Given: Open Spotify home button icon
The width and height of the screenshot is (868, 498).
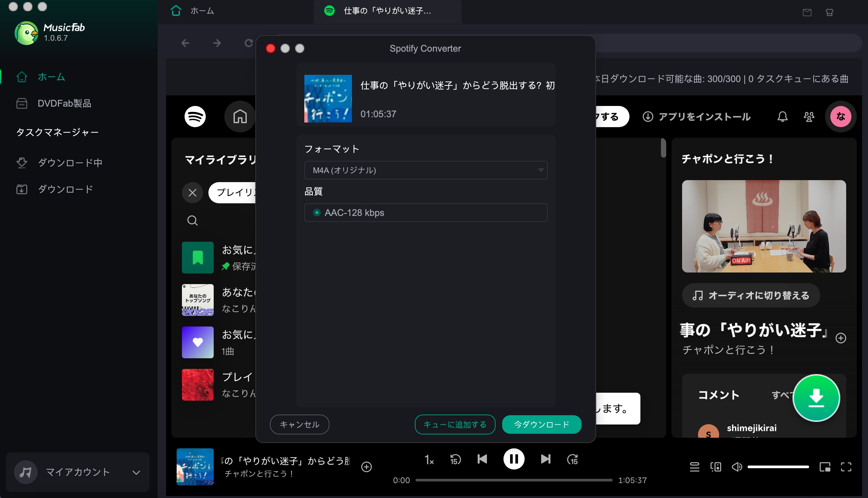Looking at the screenshot, I should (240, 117).
